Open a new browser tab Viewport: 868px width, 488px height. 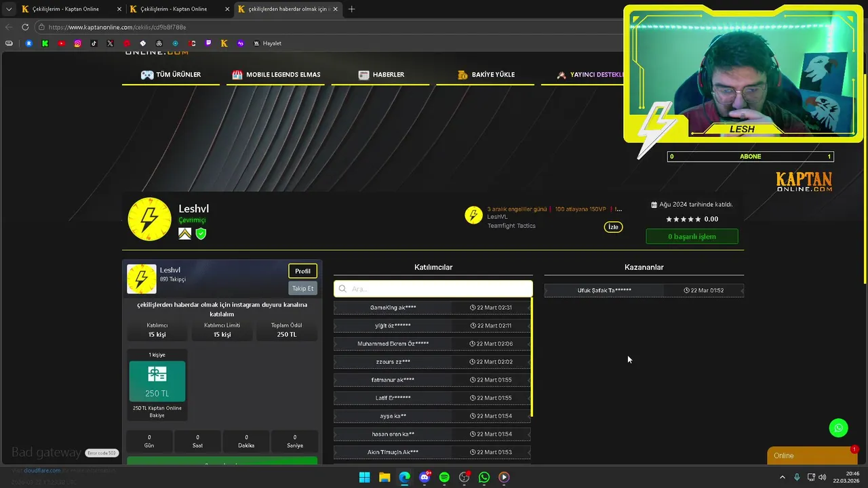(351, 9)
